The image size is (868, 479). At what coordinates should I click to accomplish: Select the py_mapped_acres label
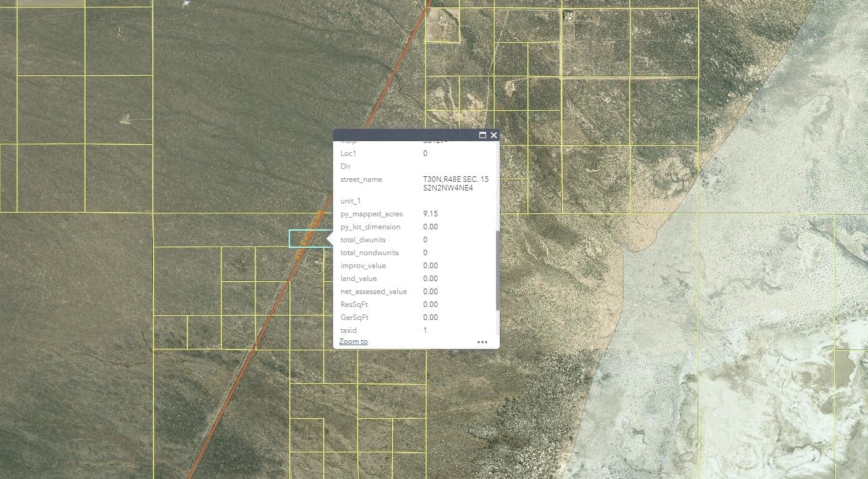point(371,214)
